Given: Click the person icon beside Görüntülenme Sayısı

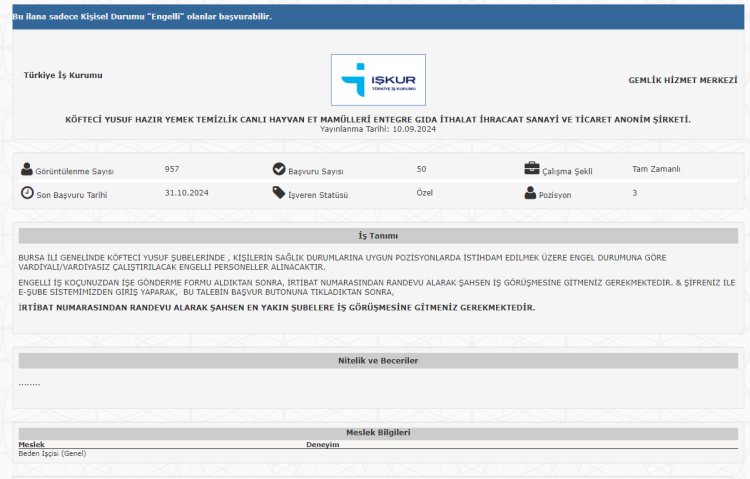Looking at the screenshot, I should click(27, 170).
